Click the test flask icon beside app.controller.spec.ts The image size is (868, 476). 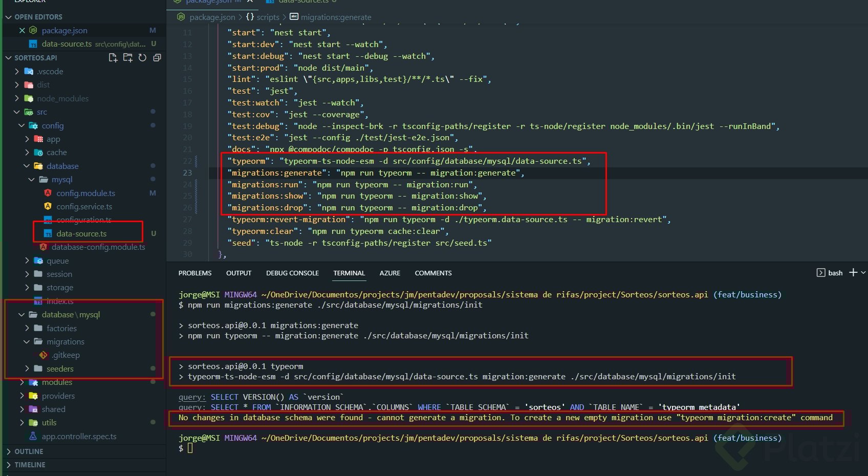coord(33,436)
